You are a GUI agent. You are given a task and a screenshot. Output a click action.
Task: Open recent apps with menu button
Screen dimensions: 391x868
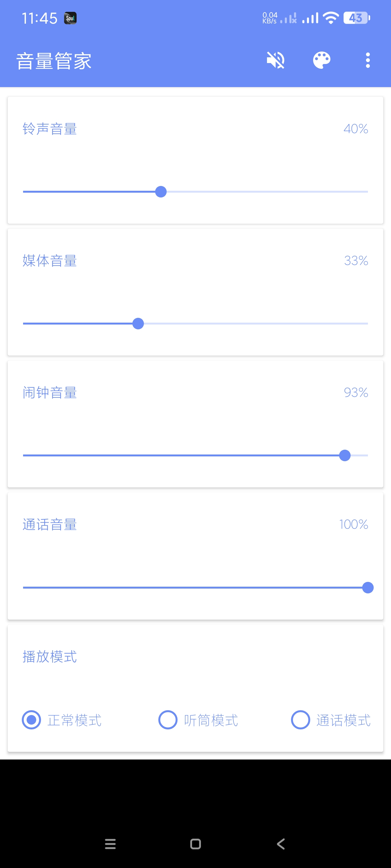(x=110, y=844)
